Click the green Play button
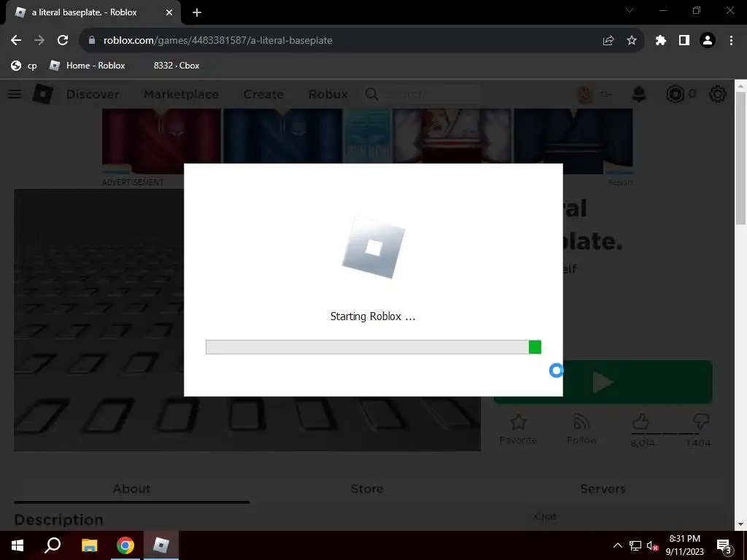The width and height of the screenshot is (747, 560). click(x=603, y=382)
